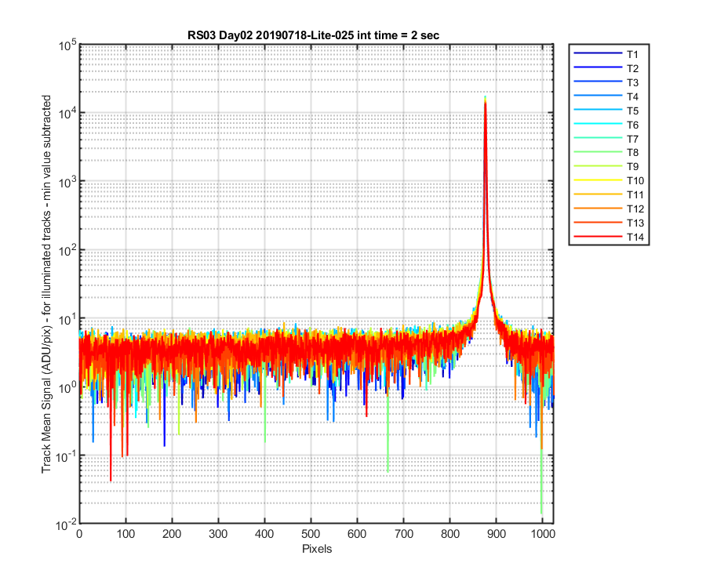This screenshot has height=588, width=706.
Task: Click the T8 light green legend line
Action: click(598, 151)
